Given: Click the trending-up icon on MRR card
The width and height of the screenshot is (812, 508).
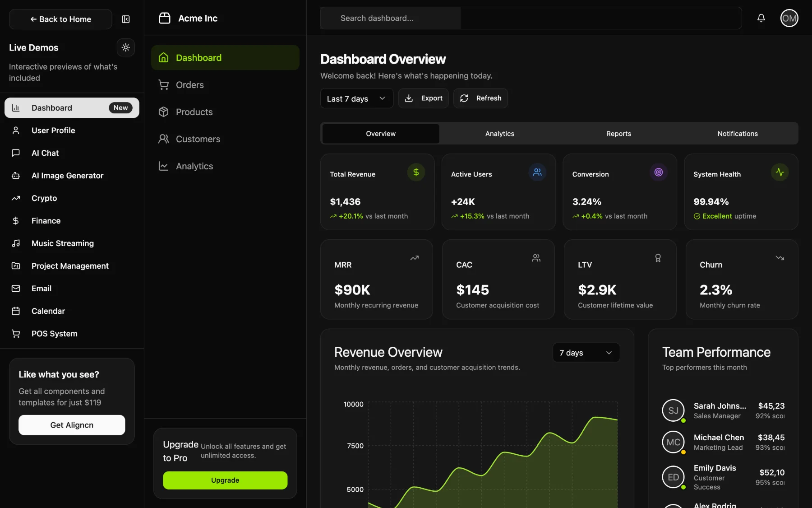Looking at the screenshot, I should [x=415, y=258].
